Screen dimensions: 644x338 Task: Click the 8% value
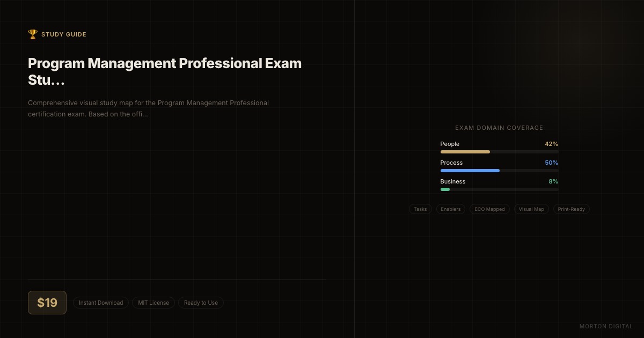pos(553,181)
